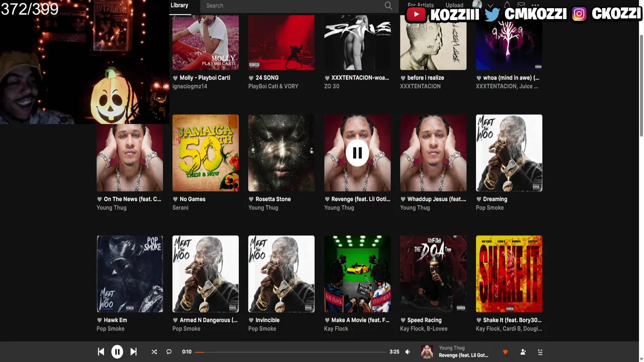644x362 pixels.
Task: Like the XXXTENTACION-woa... track
Action: (327, 78)
